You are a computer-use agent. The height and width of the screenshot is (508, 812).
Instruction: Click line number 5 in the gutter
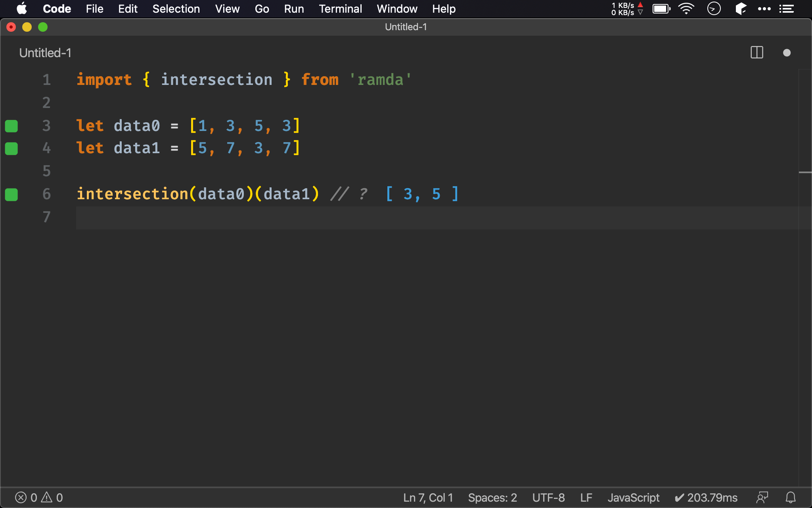point(46,171)
